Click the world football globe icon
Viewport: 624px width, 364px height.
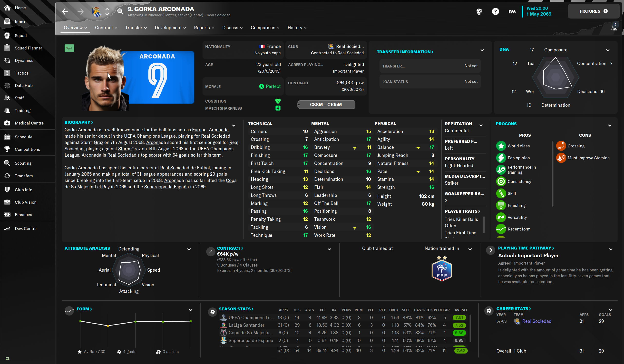tap(479, 11)
